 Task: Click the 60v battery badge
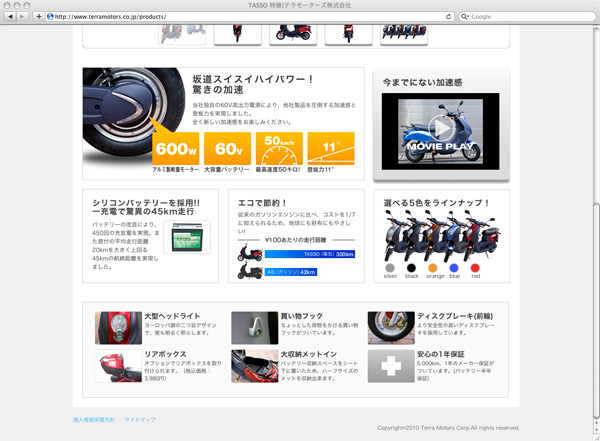[227, 149]
